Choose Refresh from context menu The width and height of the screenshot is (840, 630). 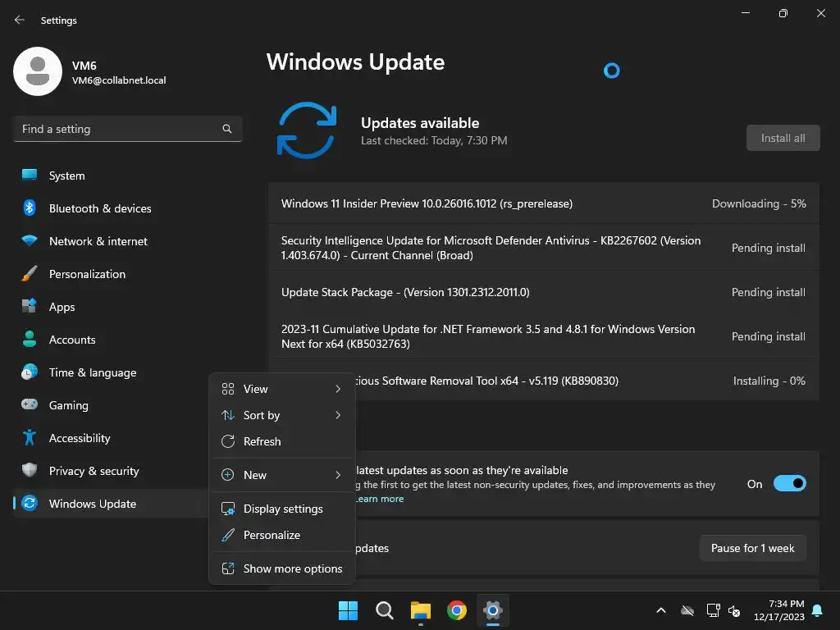(x=282, y=441)
